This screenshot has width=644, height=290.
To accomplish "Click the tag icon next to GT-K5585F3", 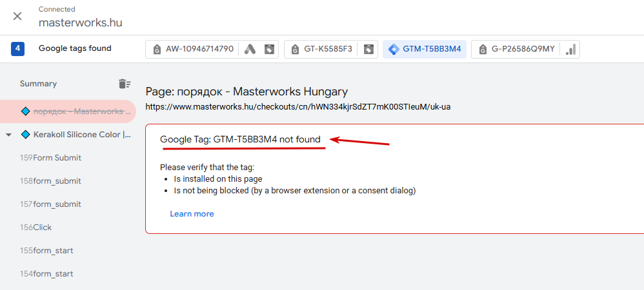I will (369, 49).
